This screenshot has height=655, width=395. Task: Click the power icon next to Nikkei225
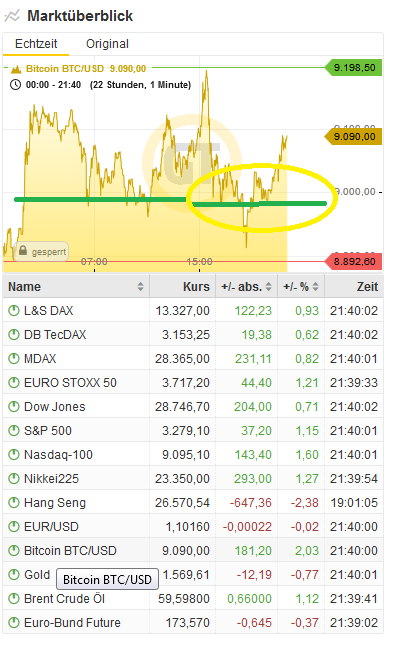(14, 478)
